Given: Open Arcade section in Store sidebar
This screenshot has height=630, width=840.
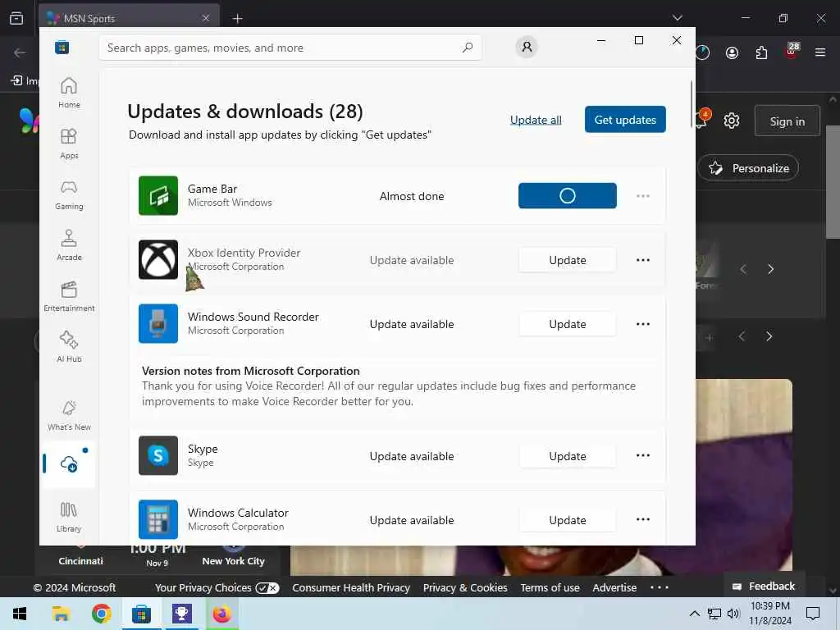Looking at the screenshot, I should coord(69,244).
